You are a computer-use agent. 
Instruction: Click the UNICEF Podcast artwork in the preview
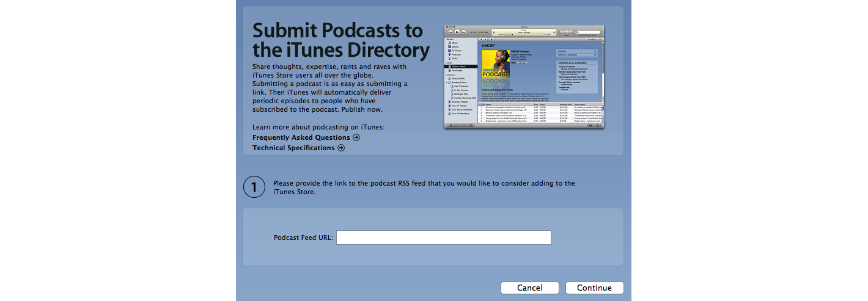coord(496,63)
